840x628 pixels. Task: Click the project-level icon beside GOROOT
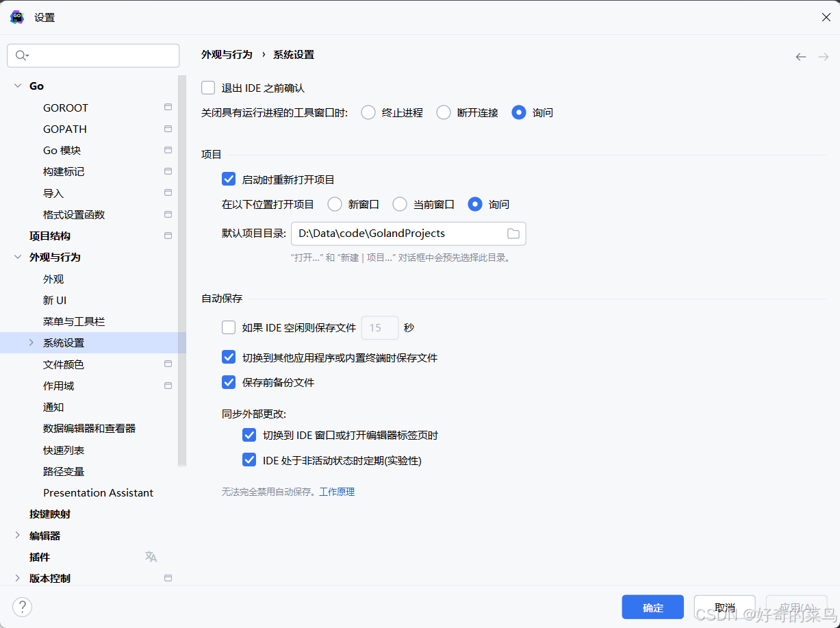168,108
